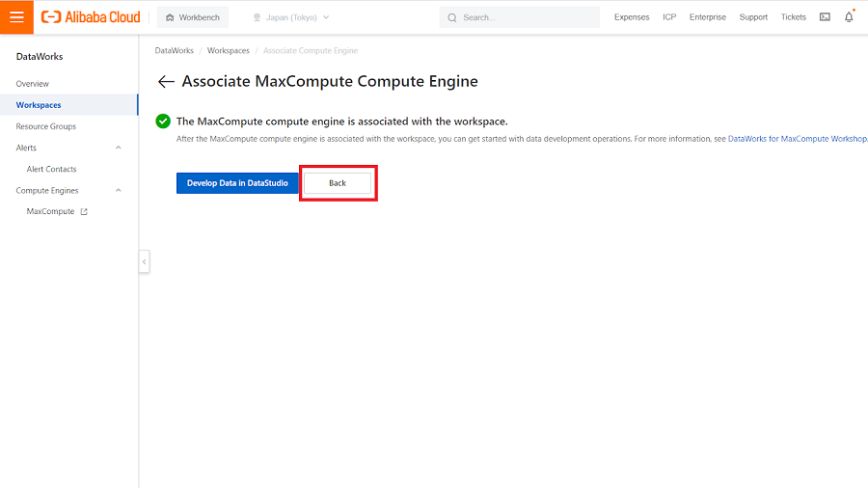Image resolution: width=868 pixels, height=488 pixels.
Task: Open Cloud Shell terminal icon
Action: tap(825, 17)
